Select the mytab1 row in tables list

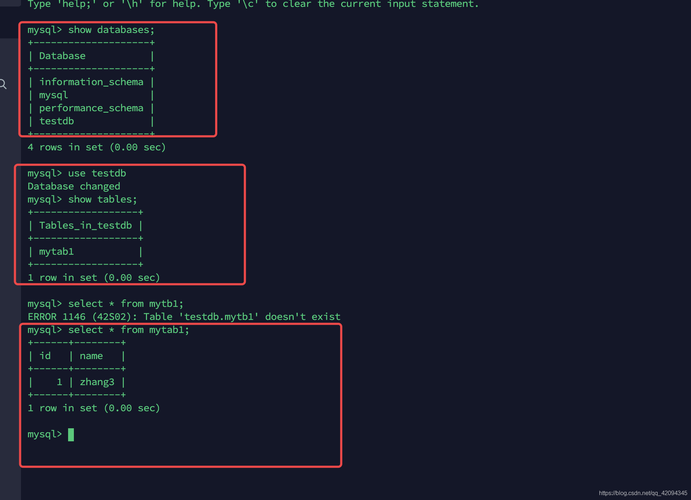(57, 251)
